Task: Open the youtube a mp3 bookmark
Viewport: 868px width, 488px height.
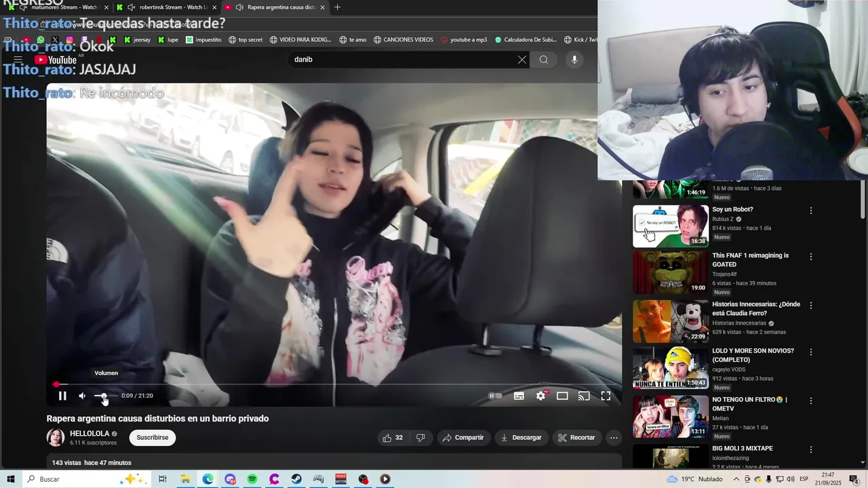Action: pos(464,40)
